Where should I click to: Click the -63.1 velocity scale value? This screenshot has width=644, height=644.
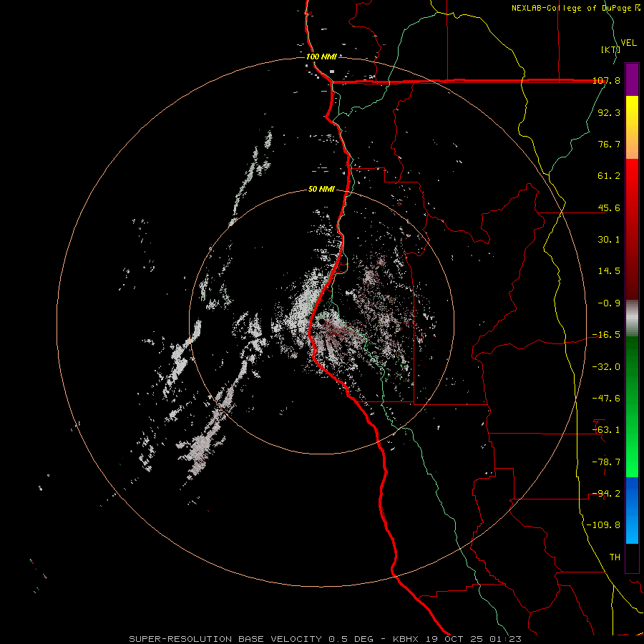(607, 430)
